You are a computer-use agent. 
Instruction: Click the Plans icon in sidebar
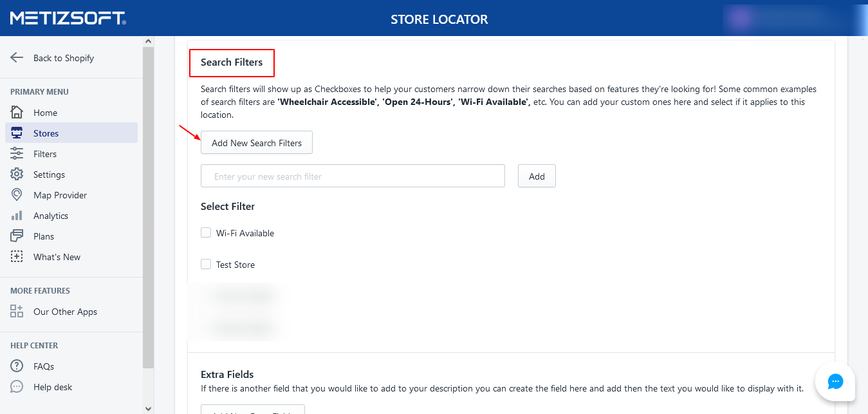(17, 236)
